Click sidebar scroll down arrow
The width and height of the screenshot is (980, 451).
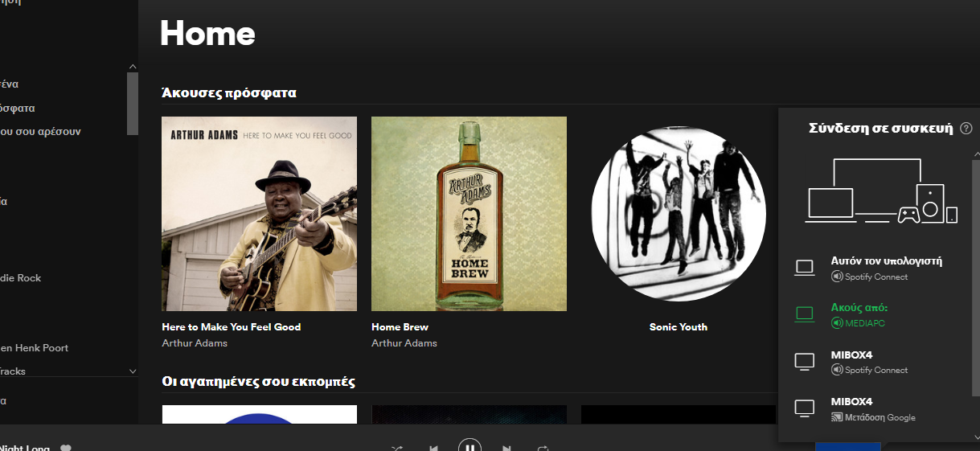pyautogui.click(x=133, y=371)
